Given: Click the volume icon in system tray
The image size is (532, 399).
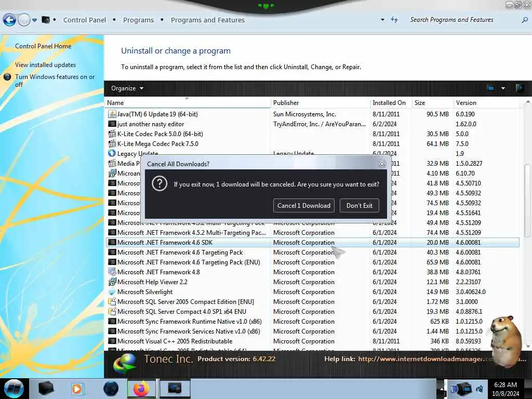Looking at the screenshot, I should (x=480, y=389).
